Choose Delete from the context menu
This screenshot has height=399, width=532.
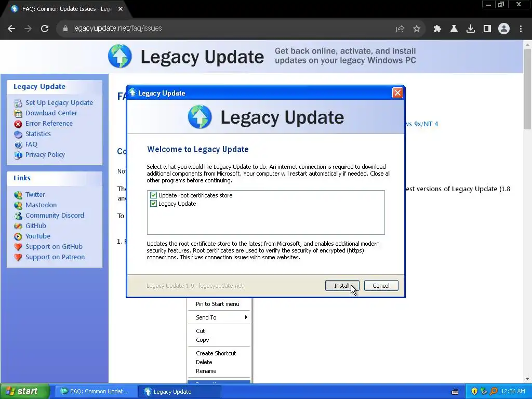tap(219, 362)
